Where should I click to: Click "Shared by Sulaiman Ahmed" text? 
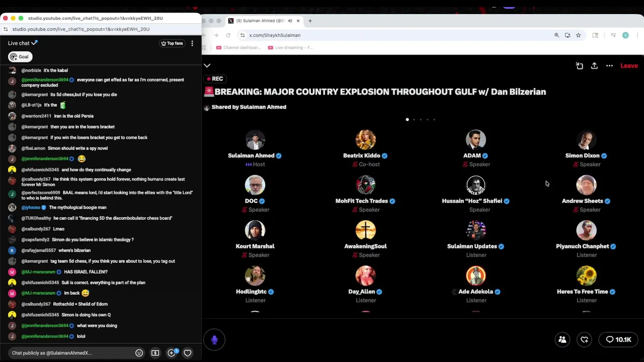coord(249,107)
